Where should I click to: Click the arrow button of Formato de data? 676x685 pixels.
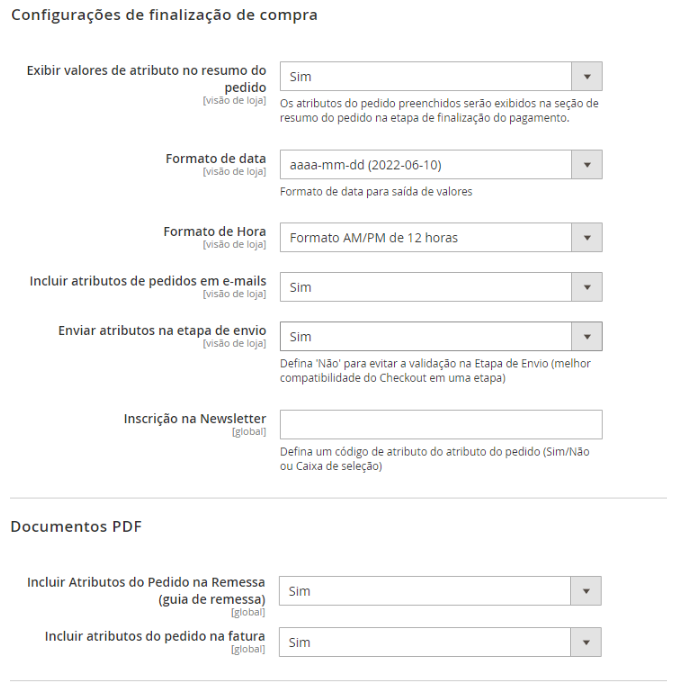(x=586, y=165)
